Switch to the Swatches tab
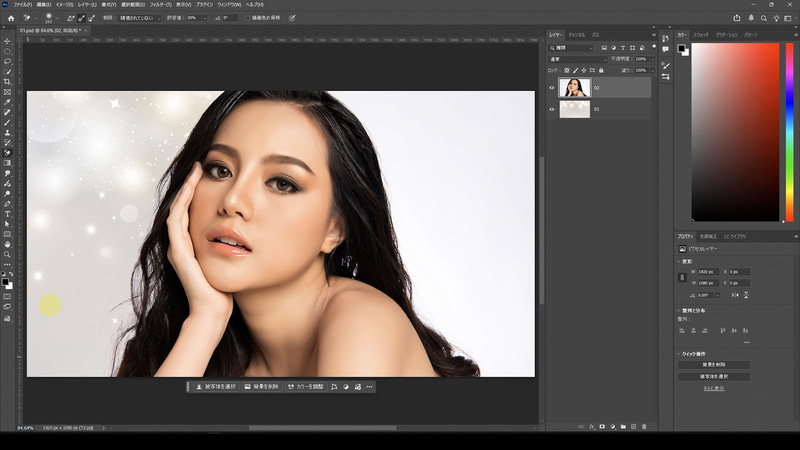This screenshot has width=800, height=450. click(701, 35)
